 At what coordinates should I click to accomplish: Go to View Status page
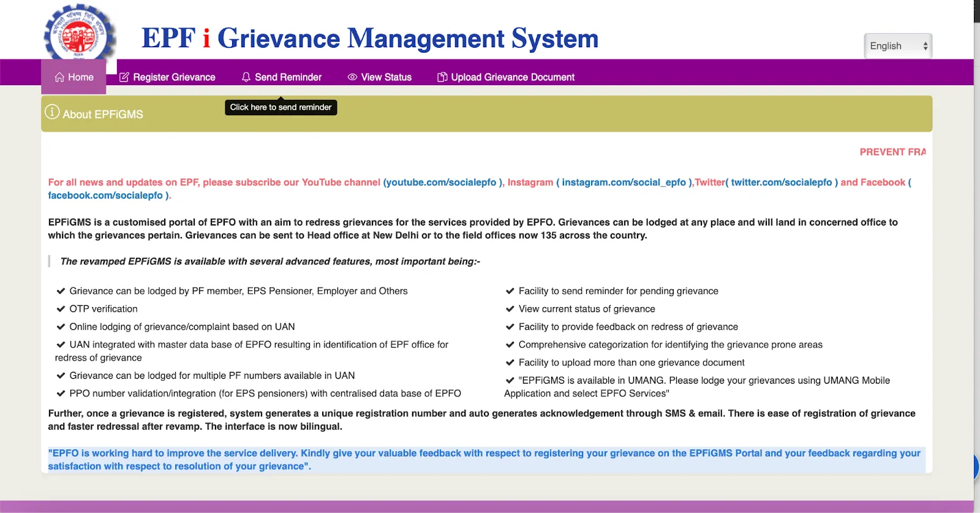point(386,77)
